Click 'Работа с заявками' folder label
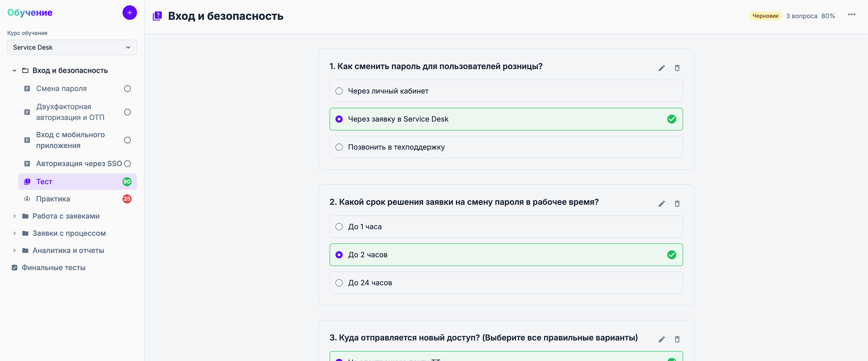Image resolution: width=868 pixels, height=361 pixels. coord(66,216)
